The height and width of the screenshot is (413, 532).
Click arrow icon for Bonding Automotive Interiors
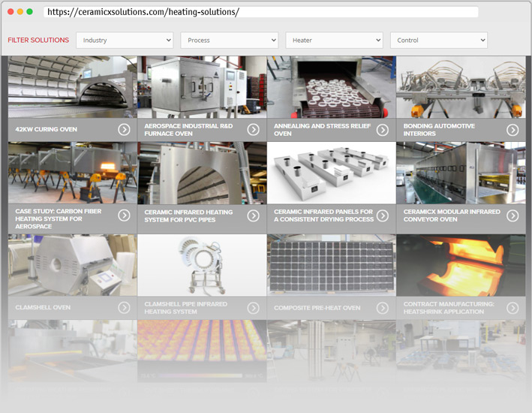tap(512, 130)
